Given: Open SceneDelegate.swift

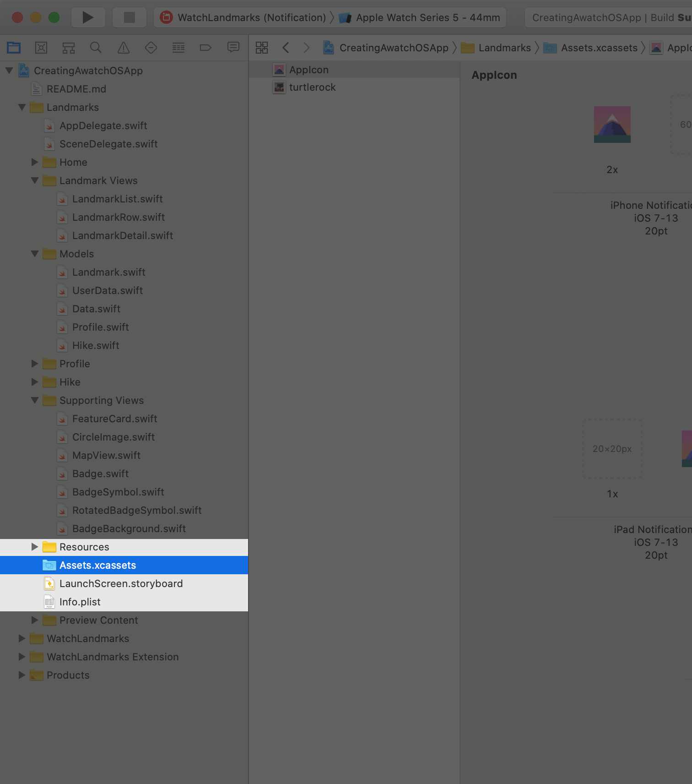Looking at the screenshot, I should point(124,144).
